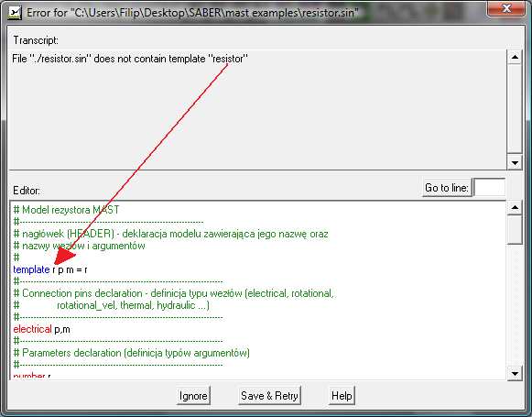532x417 pixels.
Task: Click the Saber icon in title bar
Action: 15,13
